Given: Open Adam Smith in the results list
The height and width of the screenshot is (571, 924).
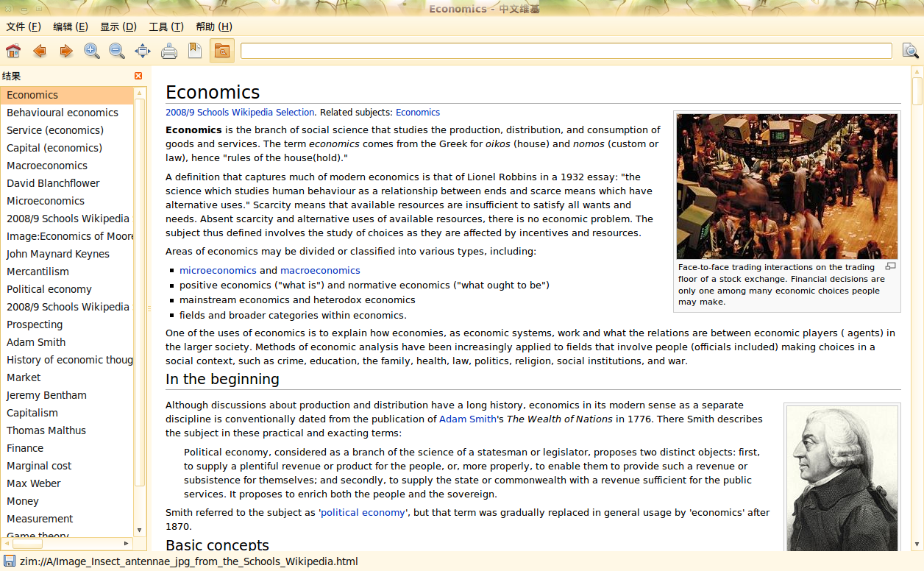Looking at the screenshot, I should [67, 342].
